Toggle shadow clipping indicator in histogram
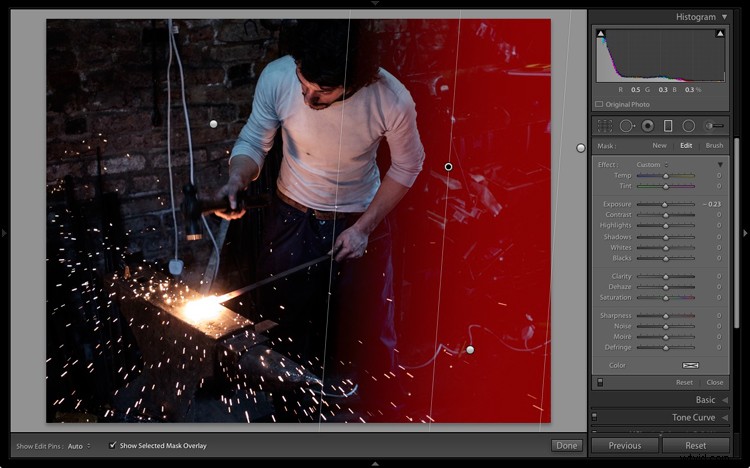Screen dimensions: 750x468 tap(601, 33)
